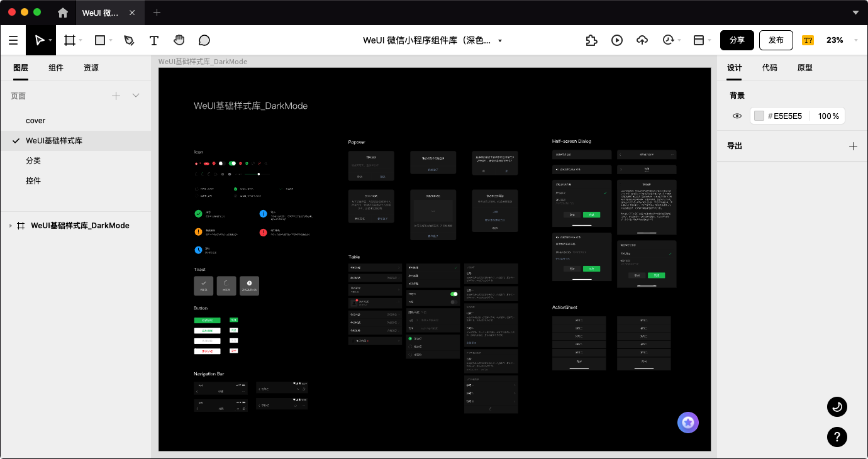Click the cloud upload icon

[642, 40]
